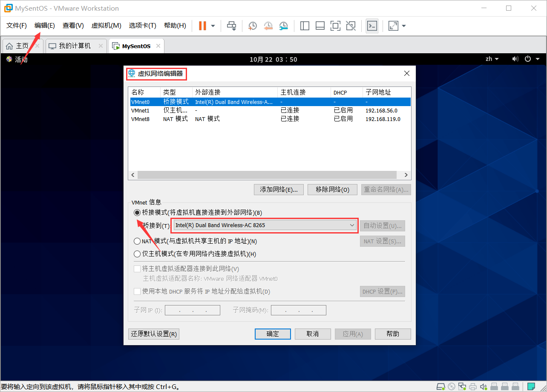This screenshot has height=392, width=547.
Task: Open the 帮助(H) menu
Action: 175,26
